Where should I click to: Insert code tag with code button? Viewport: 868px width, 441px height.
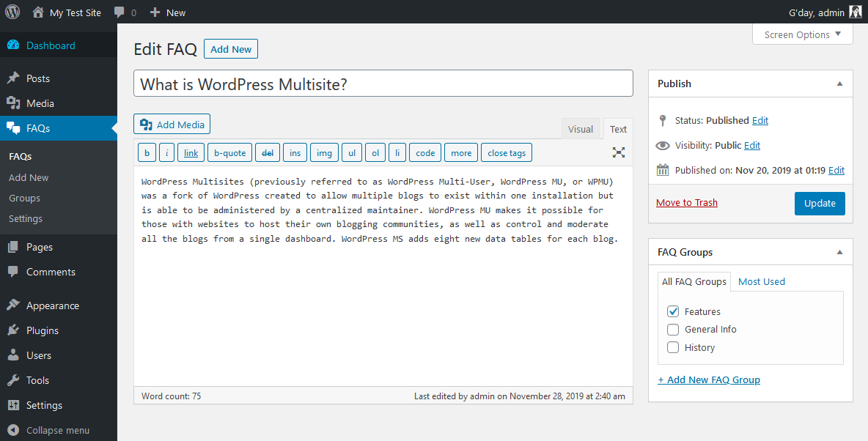coord(425,152)
